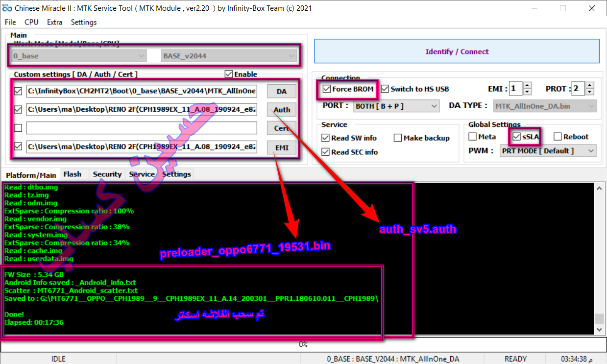Click the 'Android Info saved' log line
The width and height of the screenshot is (607, 364).
point(70,282)
